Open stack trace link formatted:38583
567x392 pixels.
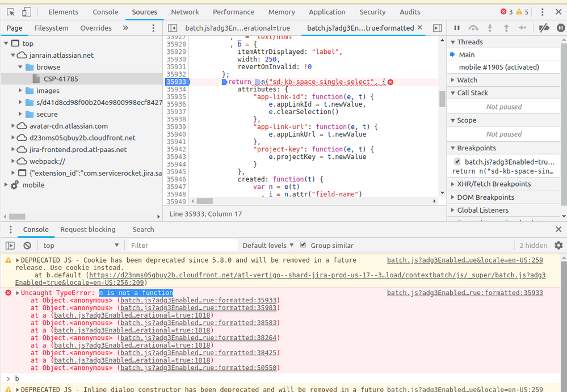(198, 323)
